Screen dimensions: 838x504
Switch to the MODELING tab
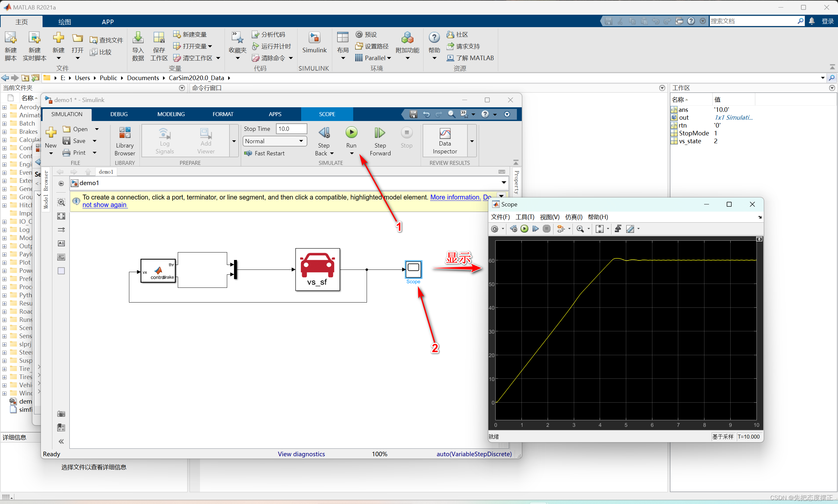171,114
